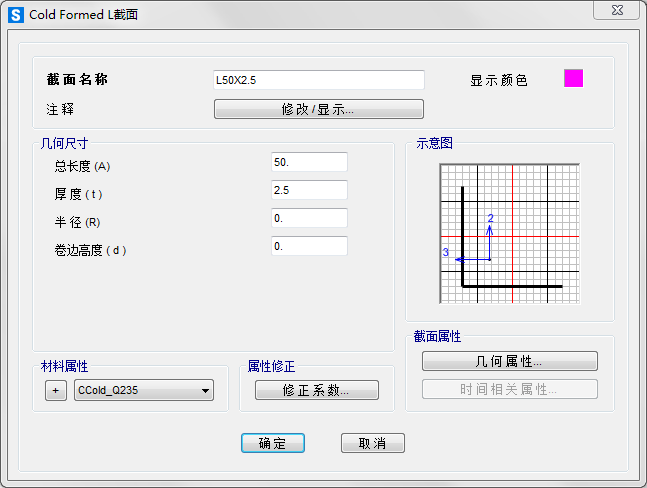This screenshot has height=488, width=647.
Task: Open 修正系数... property modifiers
Action: 317,391
